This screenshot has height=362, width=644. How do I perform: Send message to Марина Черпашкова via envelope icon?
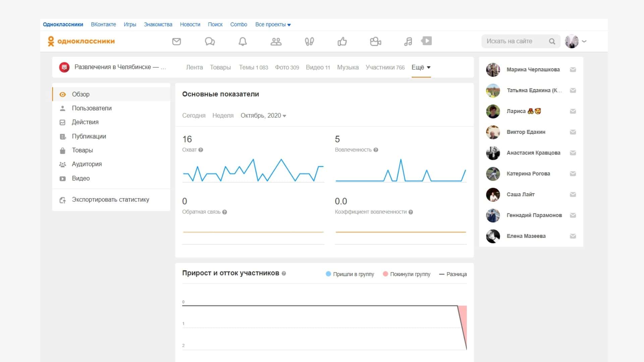click(573, 70)
